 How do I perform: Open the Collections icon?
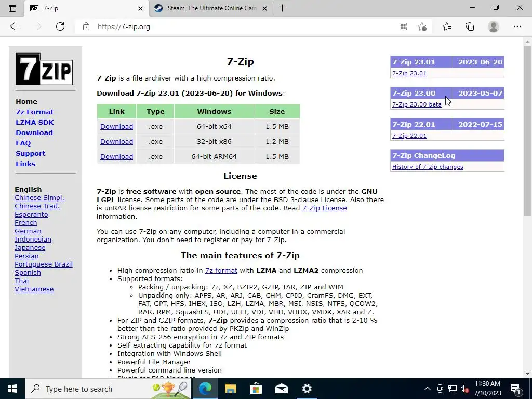[470, 26]
